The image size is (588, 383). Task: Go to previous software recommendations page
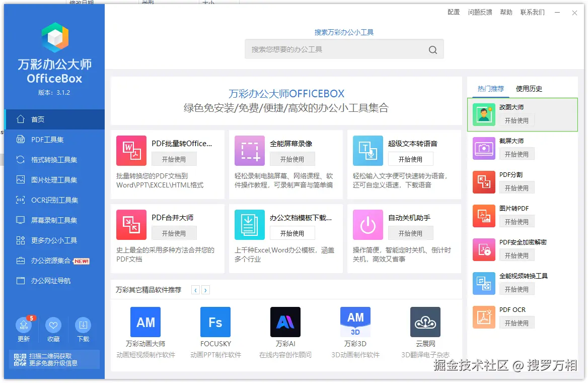(x=195, y=290)
